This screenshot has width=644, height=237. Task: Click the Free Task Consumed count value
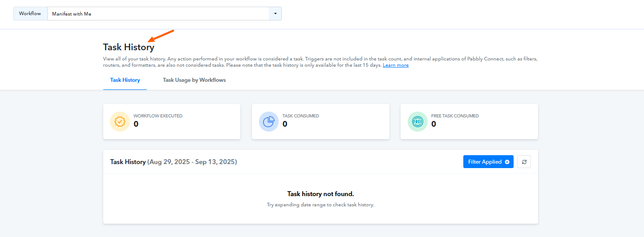pyautogui.click(x=434, y=124)
